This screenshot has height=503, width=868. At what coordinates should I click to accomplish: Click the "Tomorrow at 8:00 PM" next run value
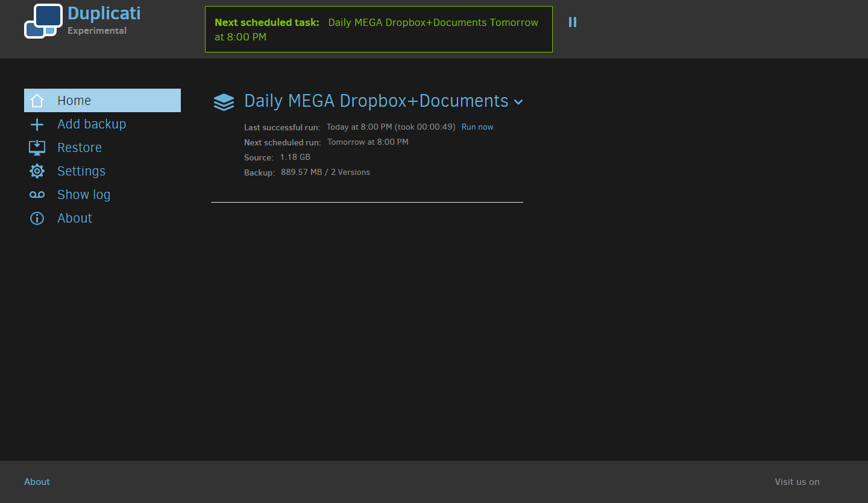[x=368, y=142]
